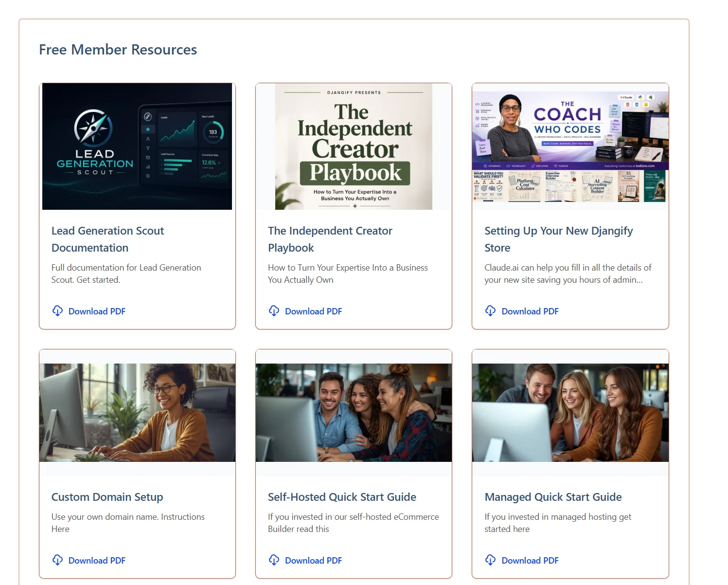Download PDF for Custom Domain Setup
Screen dimensions: 728x585
point(89,561)
